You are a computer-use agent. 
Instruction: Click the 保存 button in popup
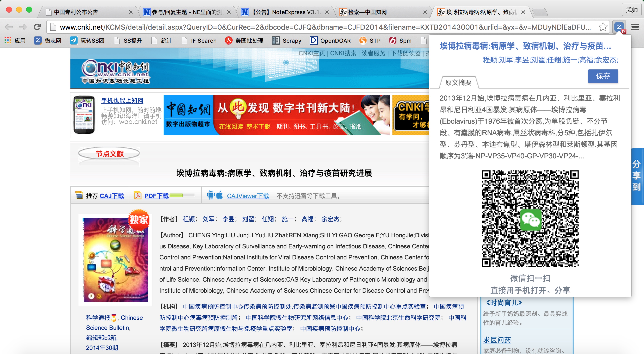click(x=603, y=76)
